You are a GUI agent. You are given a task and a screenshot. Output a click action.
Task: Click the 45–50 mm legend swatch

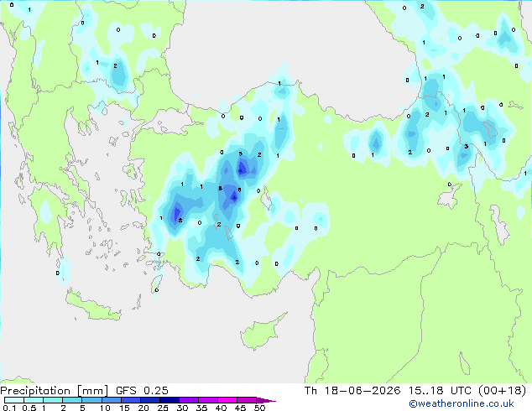pyautogui.click(x=247, y=400)
